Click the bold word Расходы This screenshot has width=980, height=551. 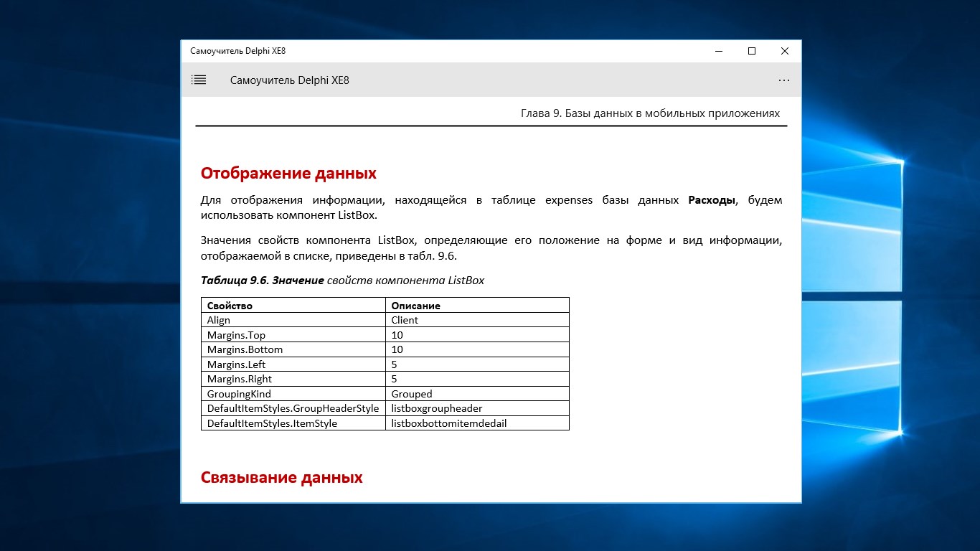pos(712,200)
